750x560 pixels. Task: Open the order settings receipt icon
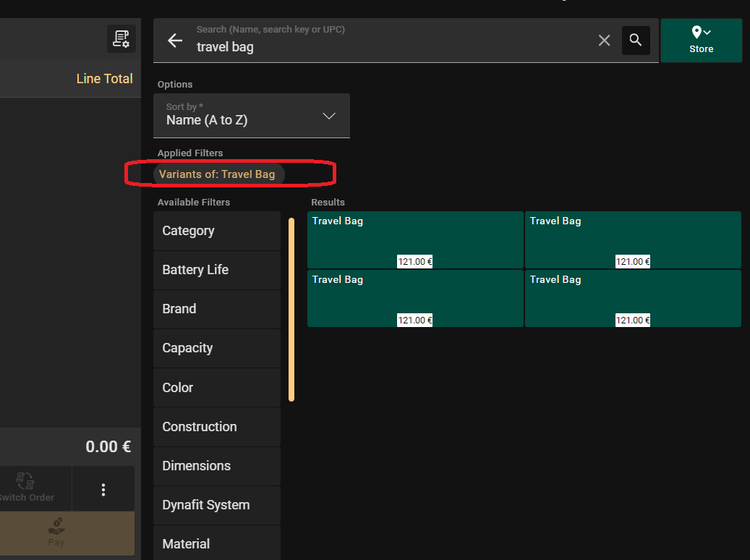pyautogui.click(x=121, y=38)
